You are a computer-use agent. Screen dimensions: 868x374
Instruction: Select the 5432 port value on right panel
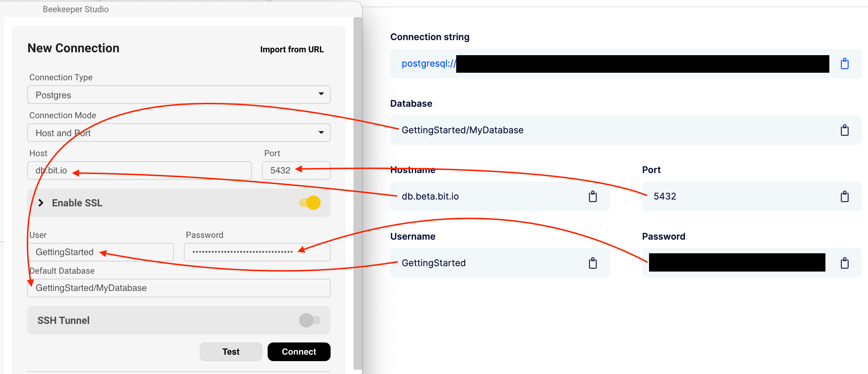point(665,196)
